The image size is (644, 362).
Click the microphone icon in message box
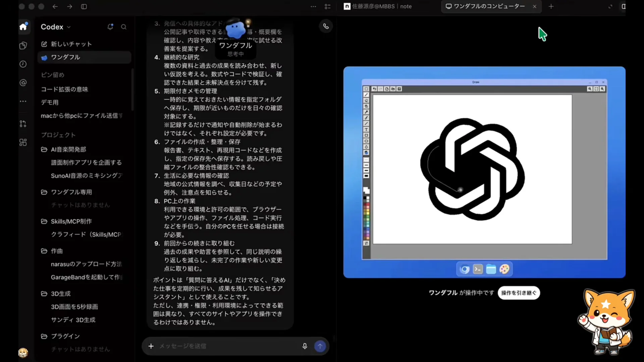coord(305,346)
